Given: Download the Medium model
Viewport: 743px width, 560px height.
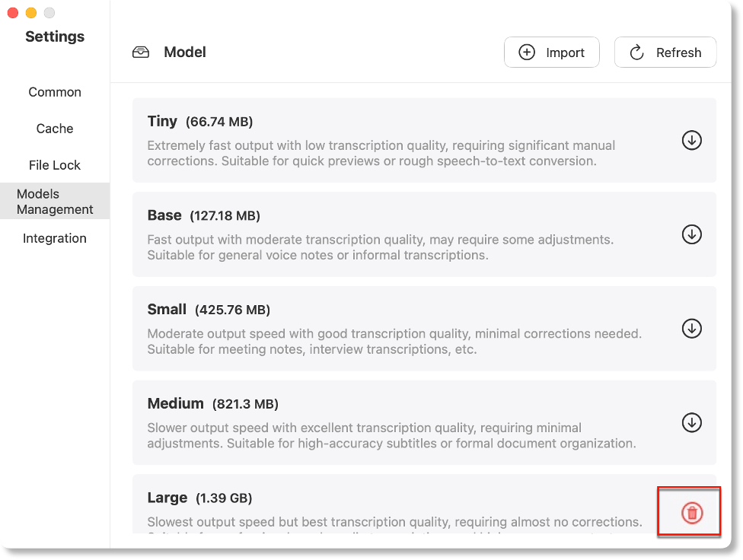Looking at the screenshot, I should pos(691,422).
